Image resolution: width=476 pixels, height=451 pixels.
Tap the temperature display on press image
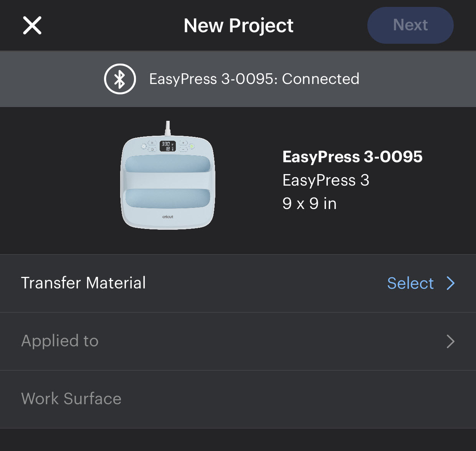coord(167,146)
